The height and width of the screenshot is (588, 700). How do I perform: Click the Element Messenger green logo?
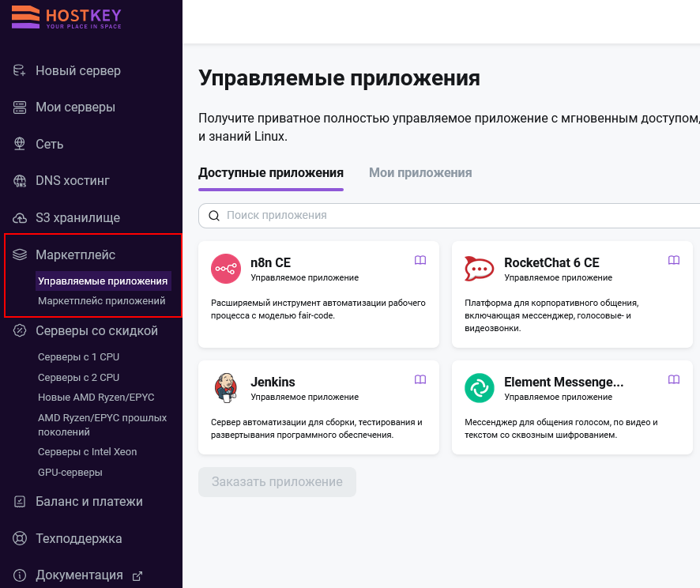(479, 388)
